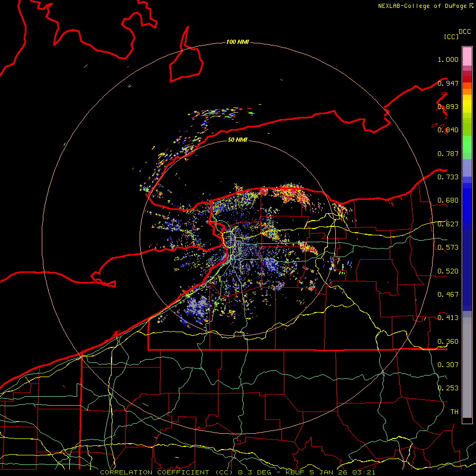476x476 pixels.
Task: Select the 0.413 color scale value
Action: [x=448, y=318]
